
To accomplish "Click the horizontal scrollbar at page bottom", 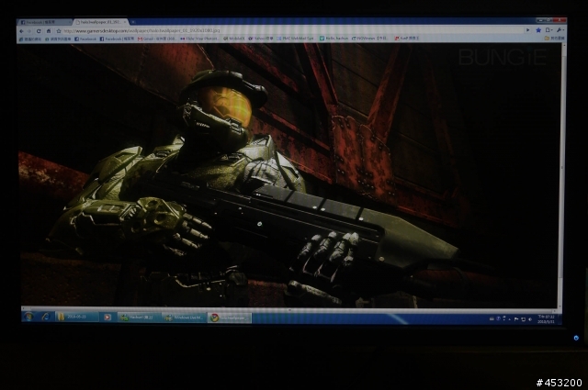I will point(288,310).
